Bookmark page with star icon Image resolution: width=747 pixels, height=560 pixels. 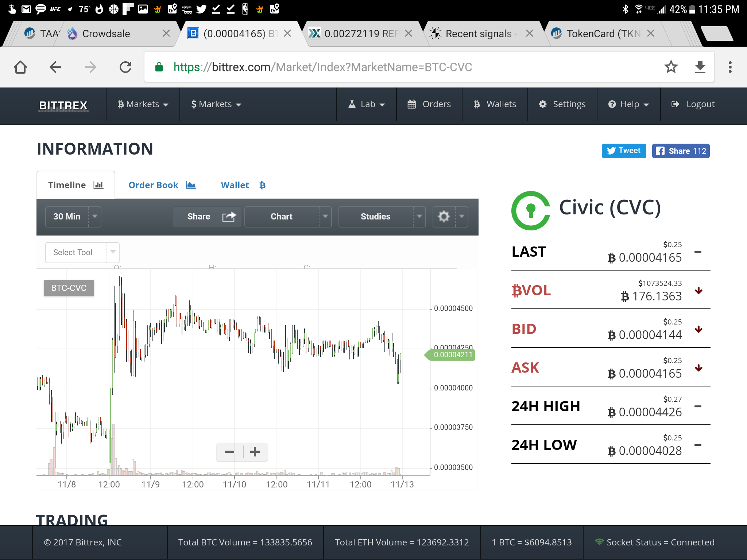click(670, 67)
